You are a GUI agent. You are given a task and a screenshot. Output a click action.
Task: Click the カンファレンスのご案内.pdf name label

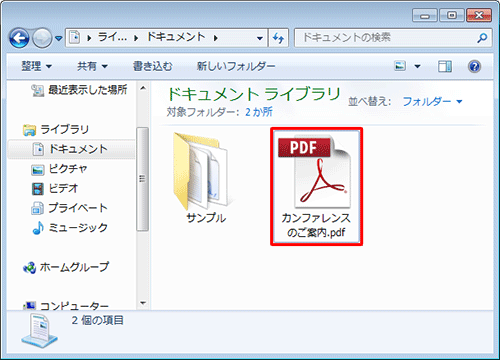[316, 225]
